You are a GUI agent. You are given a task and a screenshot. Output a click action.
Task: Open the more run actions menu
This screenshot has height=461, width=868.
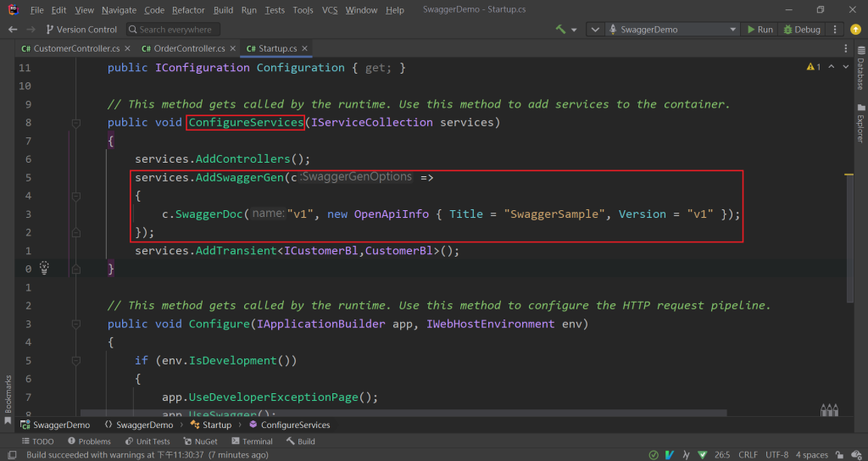[835, 30]
